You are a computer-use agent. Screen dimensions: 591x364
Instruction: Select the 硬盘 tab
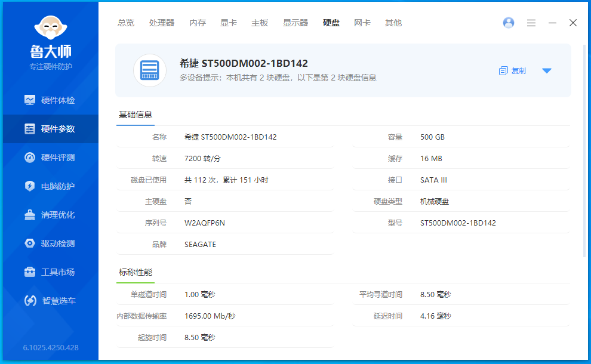331,23
